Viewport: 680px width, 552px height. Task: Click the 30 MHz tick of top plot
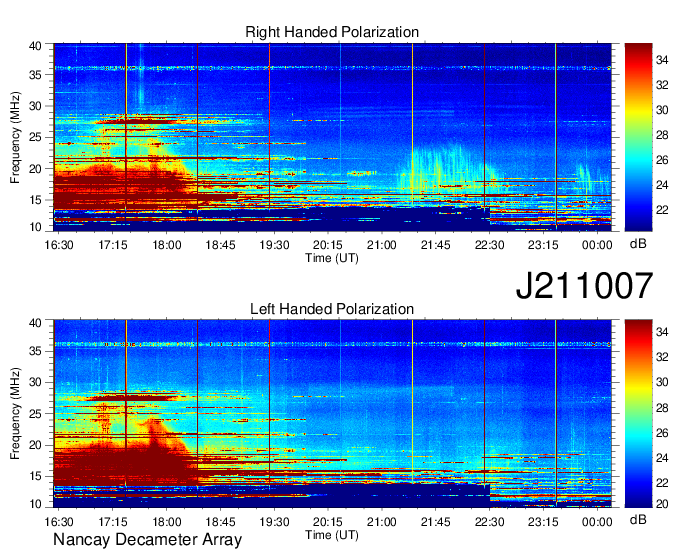pyautogui.click(x=35, y=106)
